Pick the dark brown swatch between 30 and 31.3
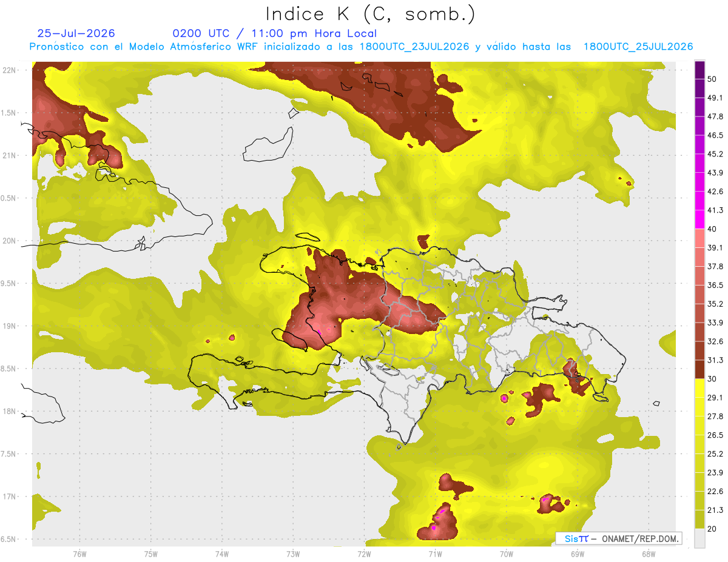The height and width of the screenshot is (562, 728). pyautogui.click(x=699, y=370)
